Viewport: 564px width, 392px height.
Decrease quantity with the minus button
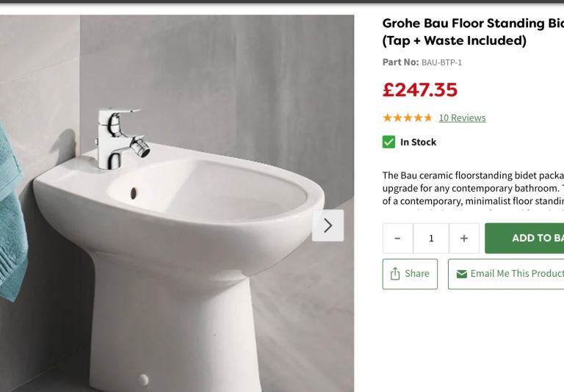click(x=397, y=239)
